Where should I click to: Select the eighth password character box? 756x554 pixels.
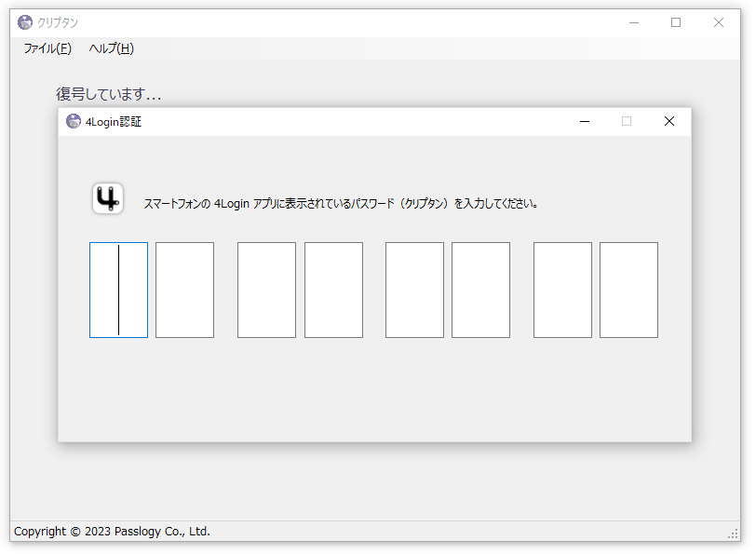[628, 290]
